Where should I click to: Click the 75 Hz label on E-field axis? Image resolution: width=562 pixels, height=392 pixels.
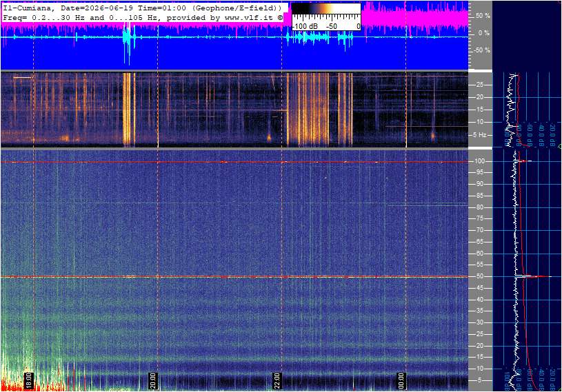479,218
